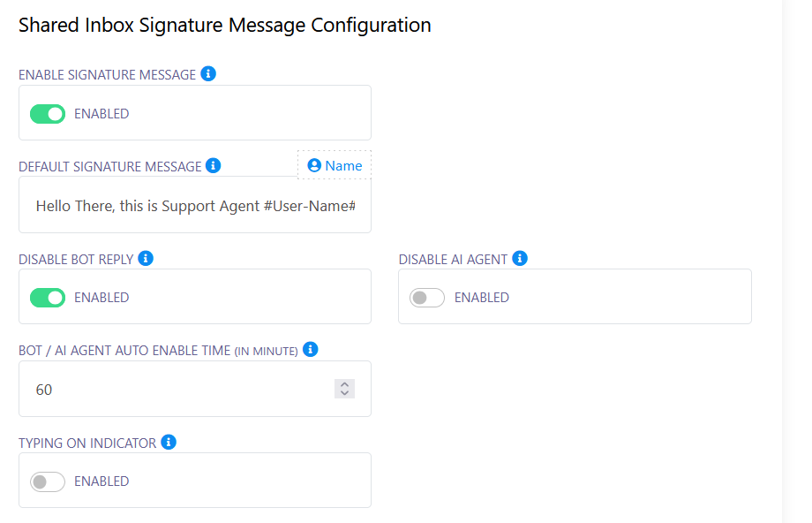Click the Disable Bot Reply info icon
Screen dimensions: 812x523
point(144,258)
